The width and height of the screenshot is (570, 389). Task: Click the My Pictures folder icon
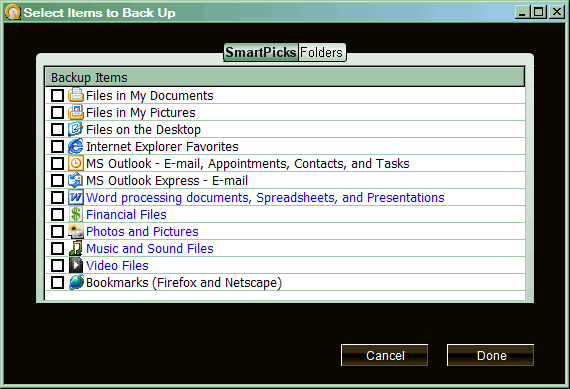[76, 112]
